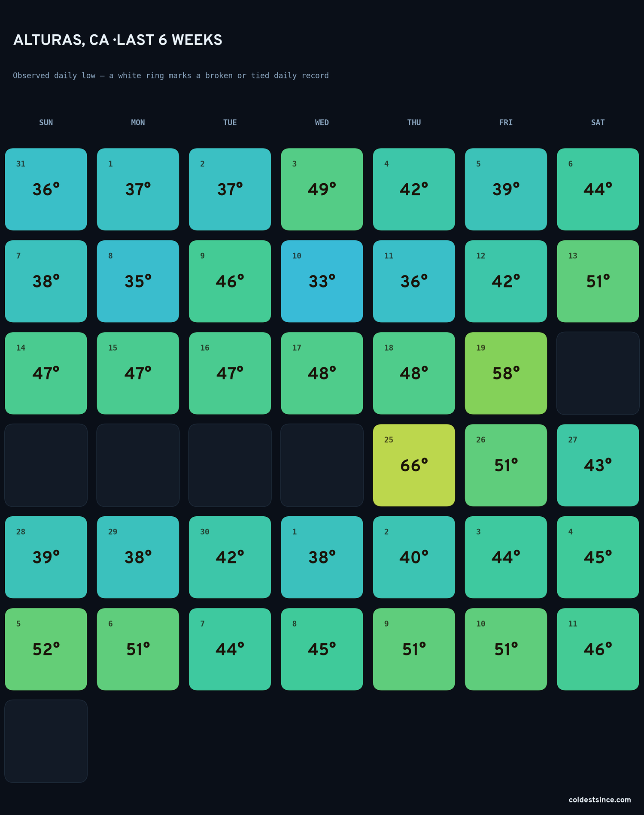Click the SAT column header

coord(598,122)
